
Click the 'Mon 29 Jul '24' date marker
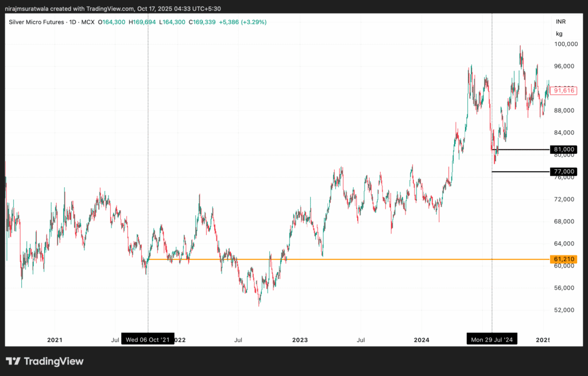tap(491, 339)
